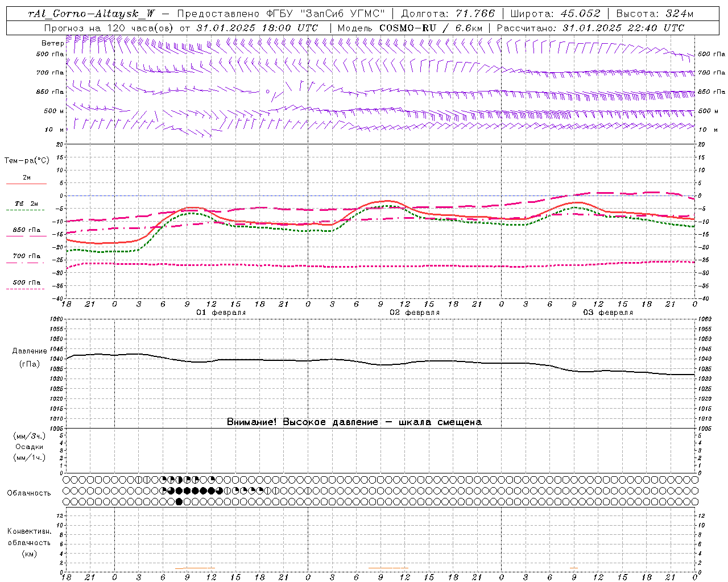Click the 03 февраля date label

click(608, 313)
